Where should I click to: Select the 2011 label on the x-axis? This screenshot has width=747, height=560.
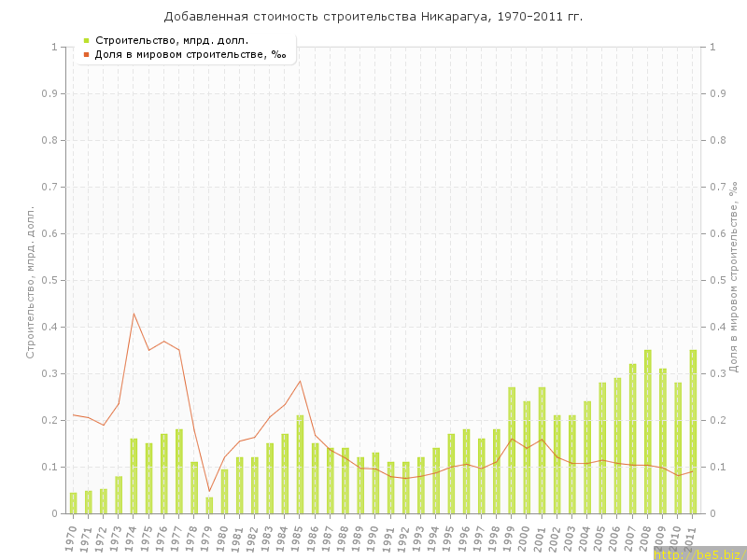click(x=692, y=538)
